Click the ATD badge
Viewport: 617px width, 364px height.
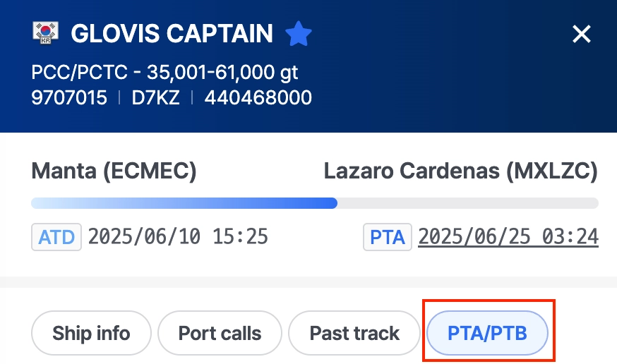click(x=56, y=236)
